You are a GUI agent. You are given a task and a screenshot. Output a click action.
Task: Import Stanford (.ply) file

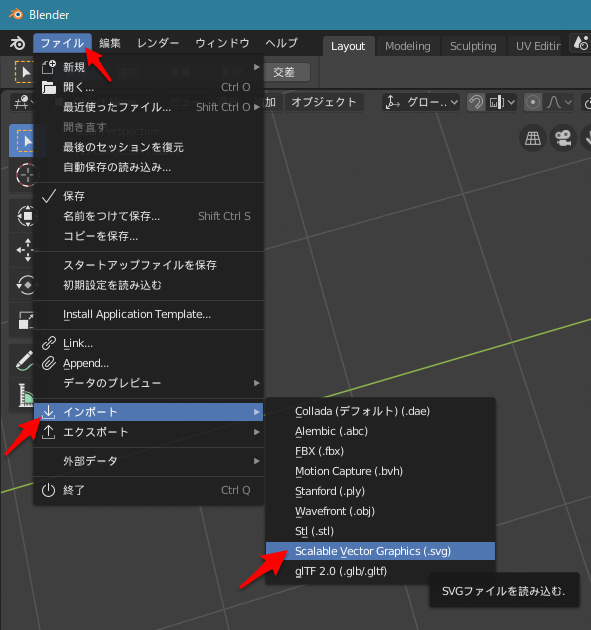point(380,491)
